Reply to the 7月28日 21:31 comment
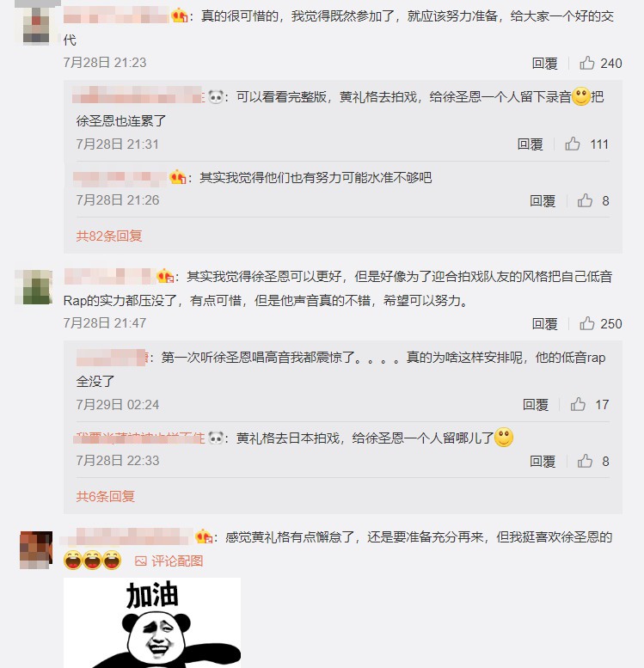 click(x=531, y=144)
